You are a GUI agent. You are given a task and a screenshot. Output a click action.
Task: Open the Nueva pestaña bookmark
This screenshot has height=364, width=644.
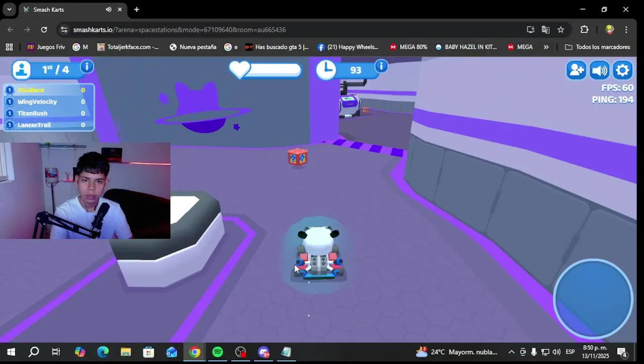coord(193,47)
